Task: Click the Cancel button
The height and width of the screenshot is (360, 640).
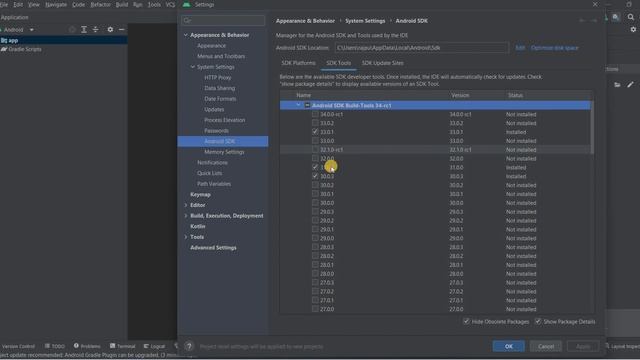Action: tap(546, 346)
